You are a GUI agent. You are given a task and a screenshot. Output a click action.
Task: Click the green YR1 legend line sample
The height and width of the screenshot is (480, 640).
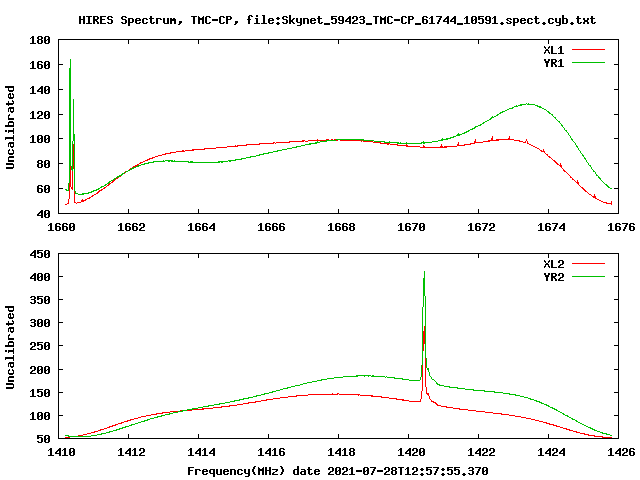[588, 63]
